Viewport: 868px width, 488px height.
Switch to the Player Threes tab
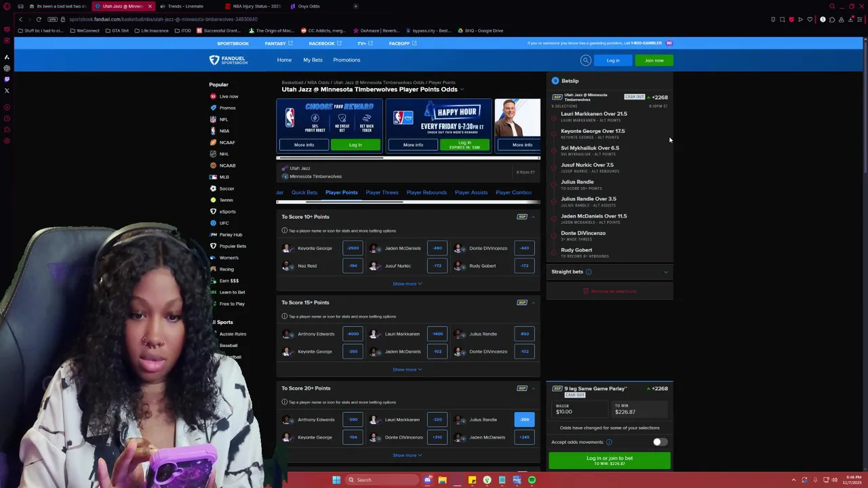[x=382, y=192]
